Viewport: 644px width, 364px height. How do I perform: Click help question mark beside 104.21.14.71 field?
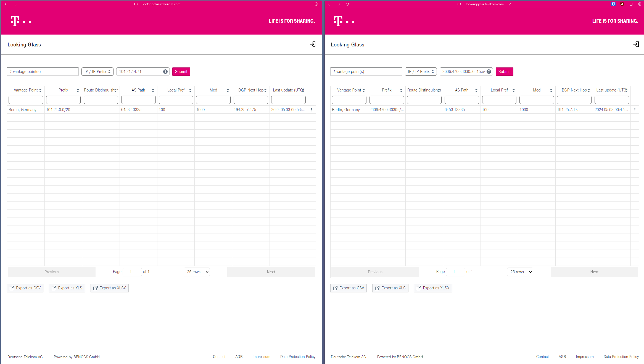[165, 72]
